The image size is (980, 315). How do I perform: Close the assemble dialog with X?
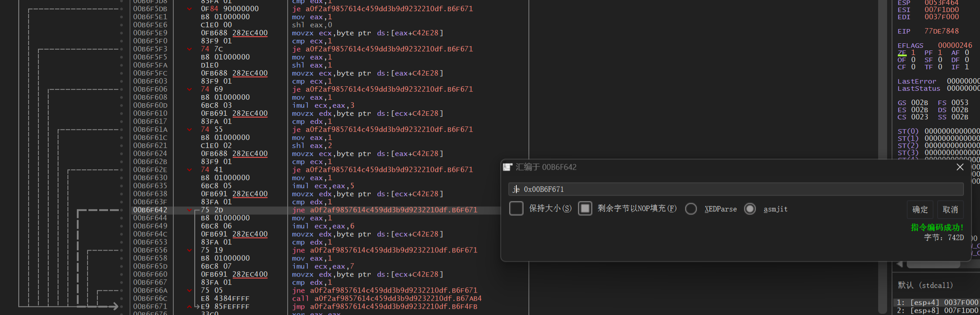pos(960,167)
